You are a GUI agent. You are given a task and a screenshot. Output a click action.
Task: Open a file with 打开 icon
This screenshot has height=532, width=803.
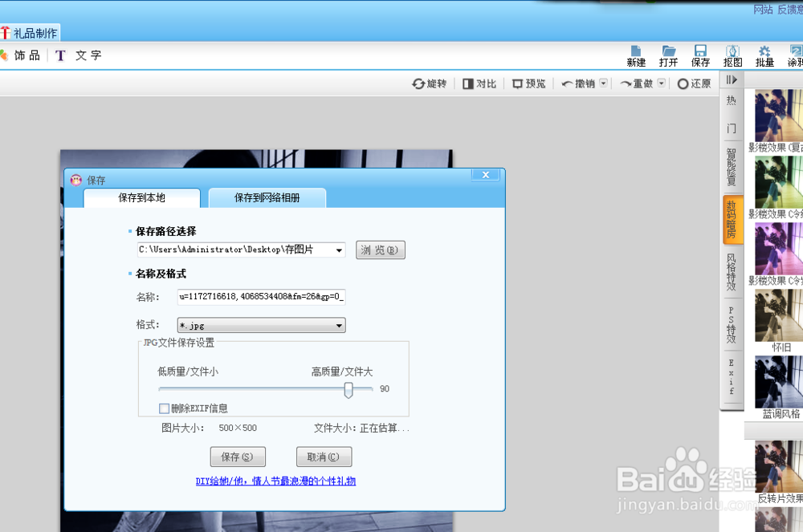(668, 56)
